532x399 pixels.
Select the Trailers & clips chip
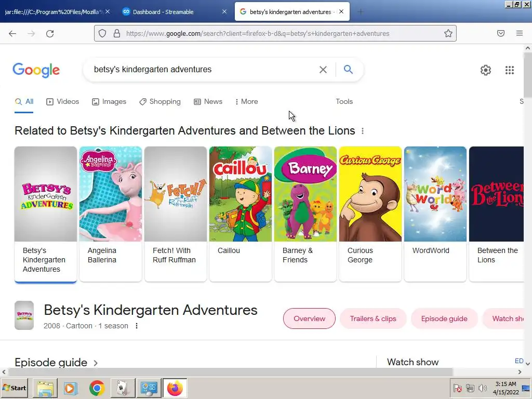tap(373, 318)
